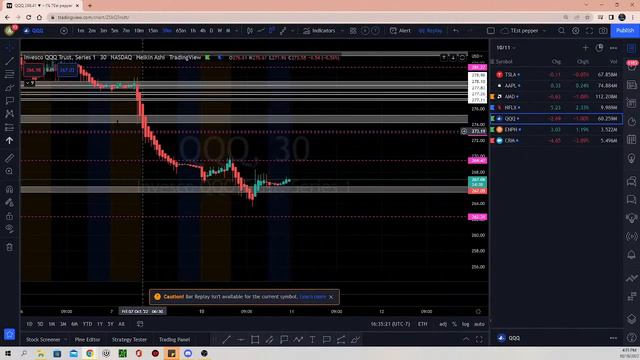The height and width of the screenshot is (360, 640).
Task: Toggle magnet mode in left toolbar
Action: [9, 189]
